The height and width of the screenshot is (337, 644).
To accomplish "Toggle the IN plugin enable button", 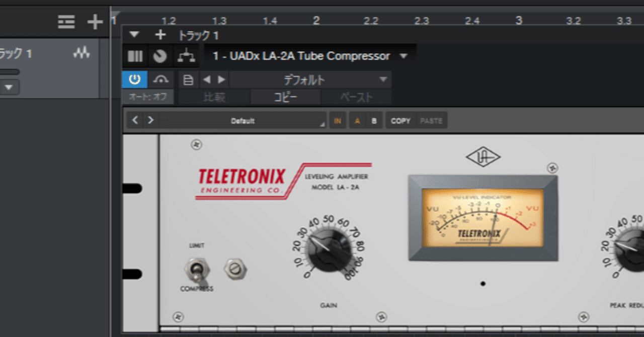I will point(338,121).
